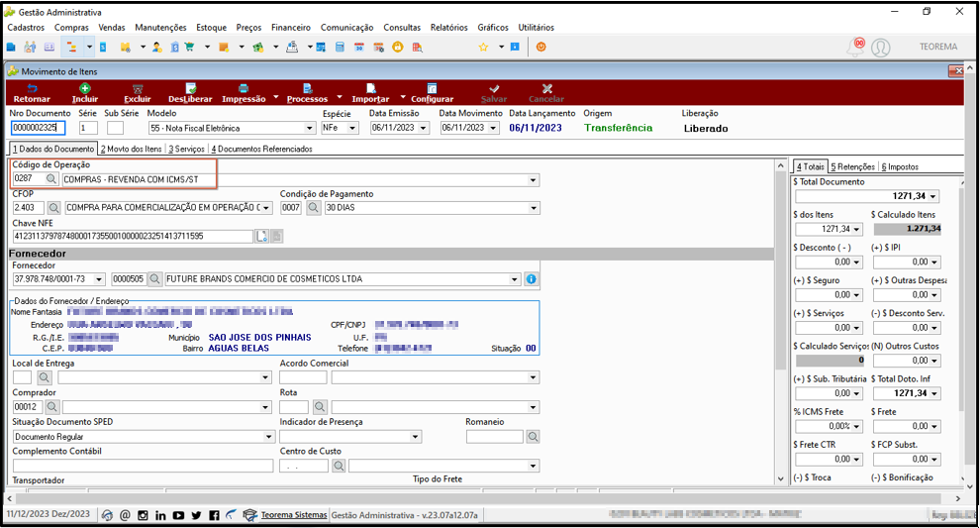Screen dimensions: 980x528
Task: Click the user profile avatar icon
Action: [881, 48]
